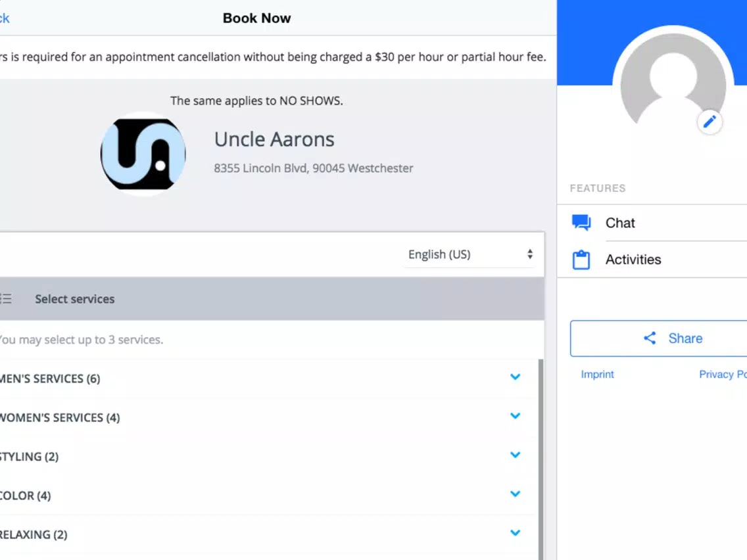Expand the STYLING (2) chevron

click(515, 455)
